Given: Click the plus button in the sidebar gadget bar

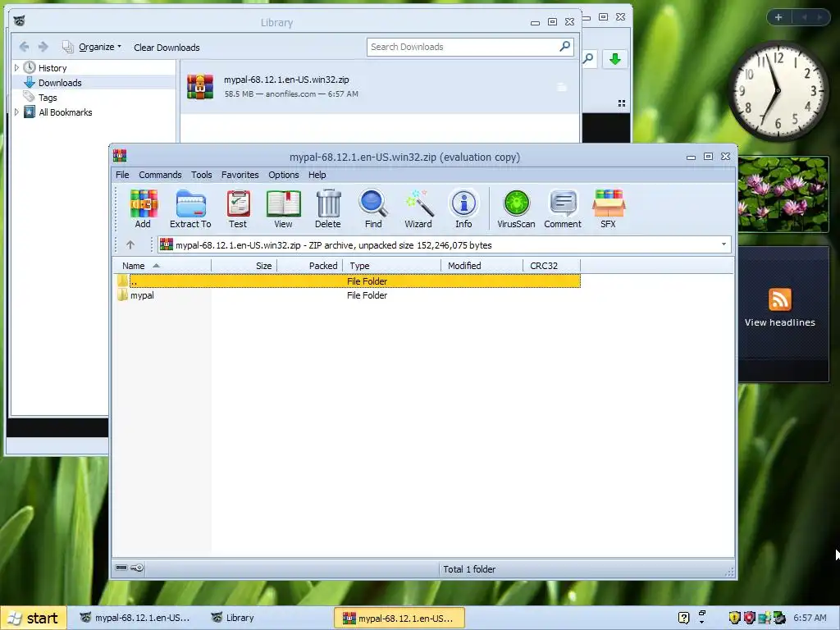Looking at the screenshot, I should [x=778, y=17].
